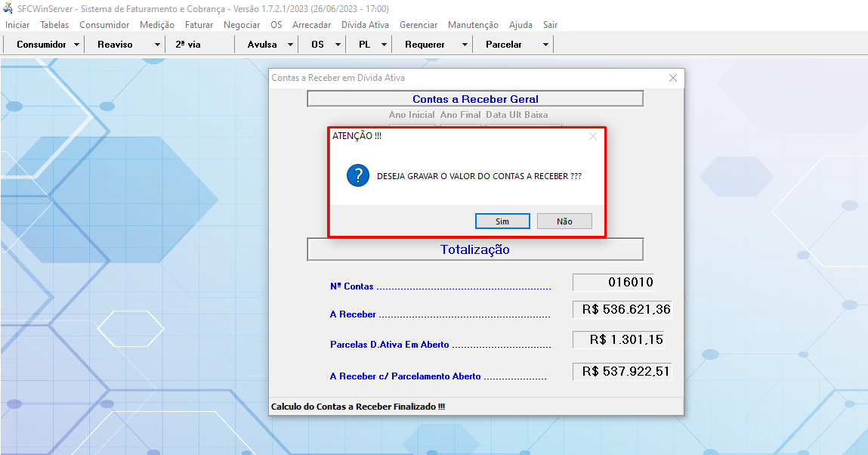Expand the Reaviso toolbar dropdown arrow

157,45
